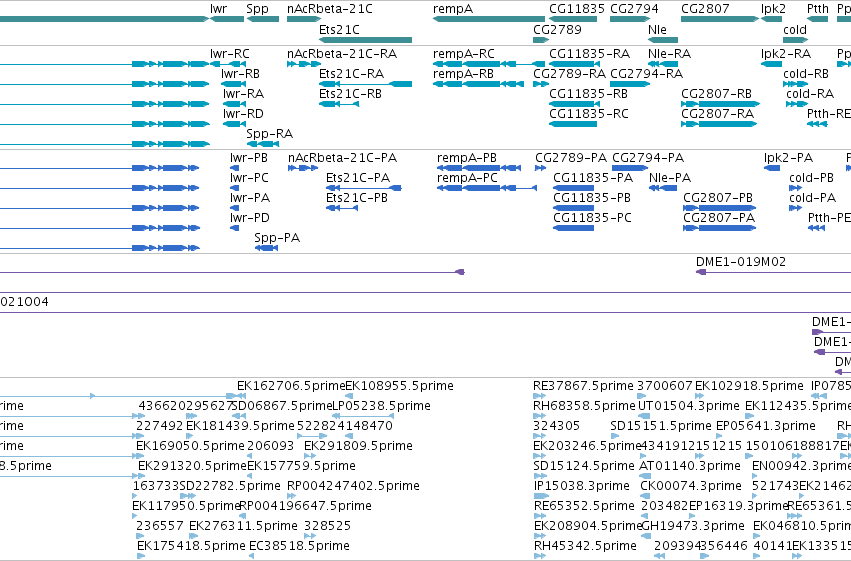Select Spp-PA protein glyph
Viewport: 851px width, 561px height.
tap(266, 248)
